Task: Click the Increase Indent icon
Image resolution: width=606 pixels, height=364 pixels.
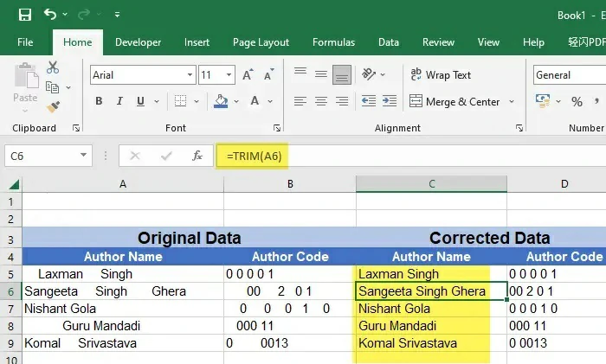Action: (390, 101)
